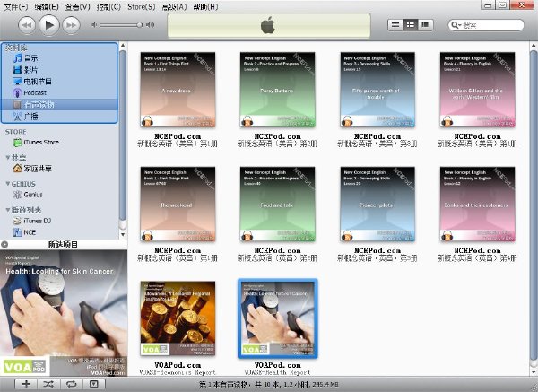The width and height of the screenshot is (538, 392).
Task: Select 'Pioneer pilots' audiobook cover
Action: click(377, 204)
